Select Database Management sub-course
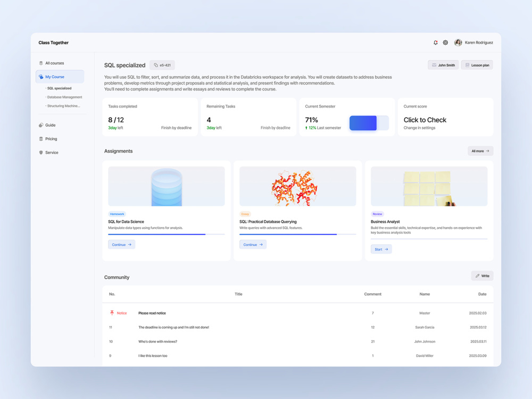Viewport: 532px width, 399px height. [x=64, y=97]
